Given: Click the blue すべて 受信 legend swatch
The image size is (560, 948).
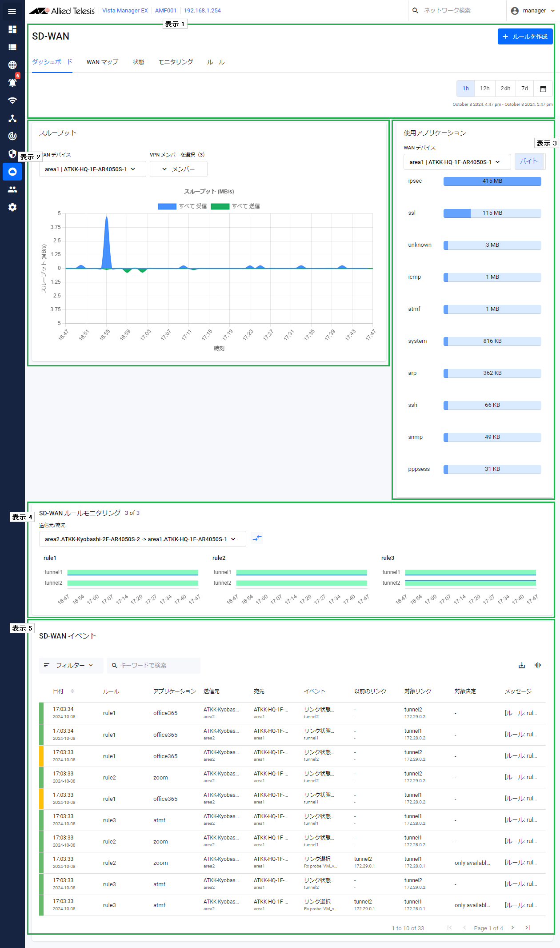Looking at the screenshot, I should click(167, 206).
